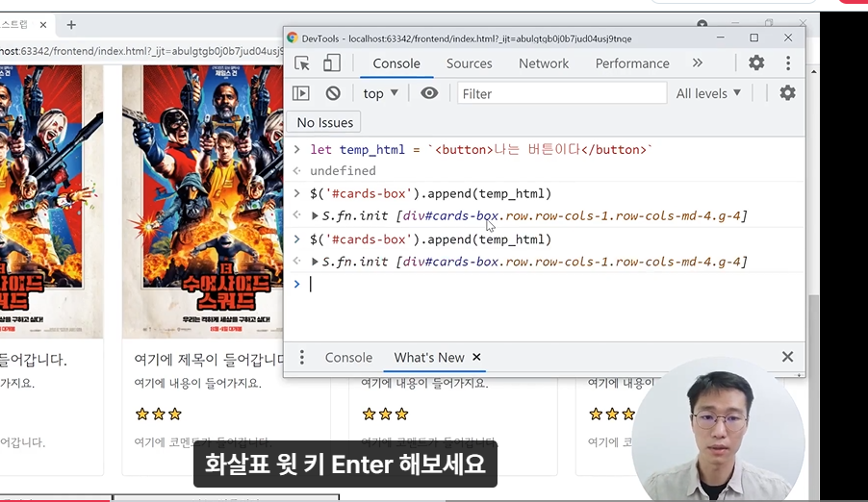Close the What's New drawer tab

tap(476, 357)
